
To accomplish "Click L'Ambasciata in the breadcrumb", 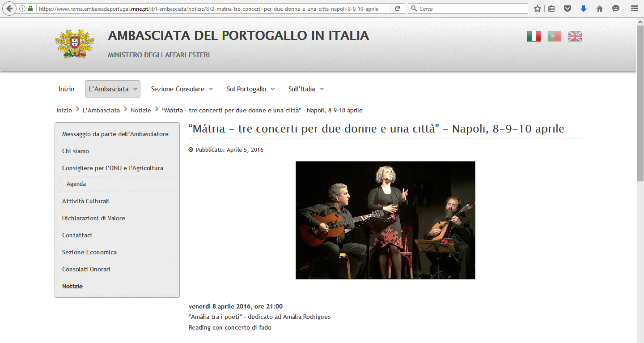I will tap(102, 110).
